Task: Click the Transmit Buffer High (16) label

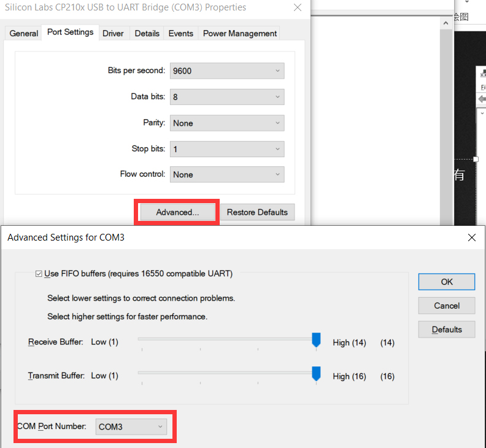Action: coord(349,376)
